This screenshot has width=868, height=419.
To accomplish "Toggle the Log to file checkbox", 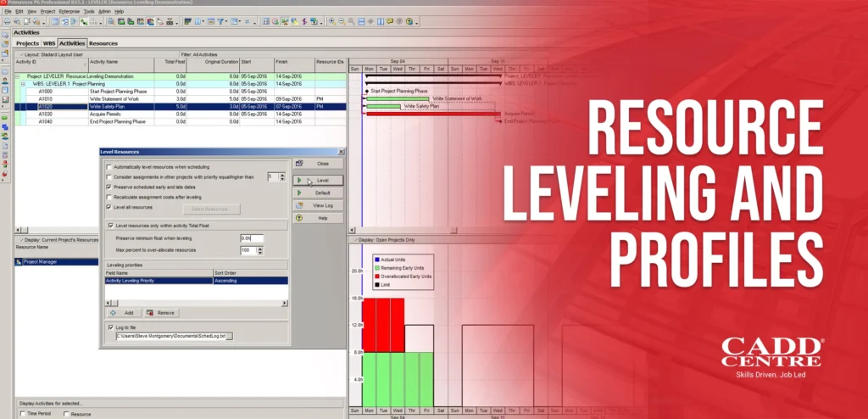I will pyautogui.click(x=109, y=327).
